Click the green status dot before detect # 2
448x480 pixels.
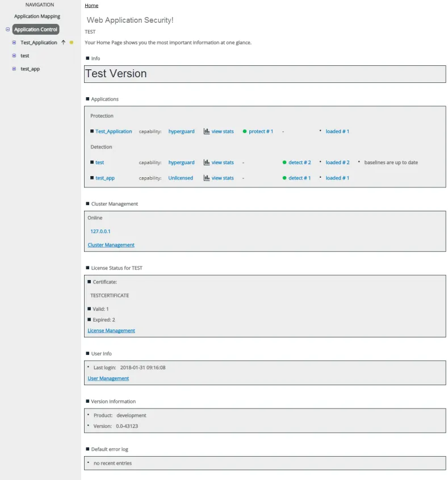tap(284, 162)
